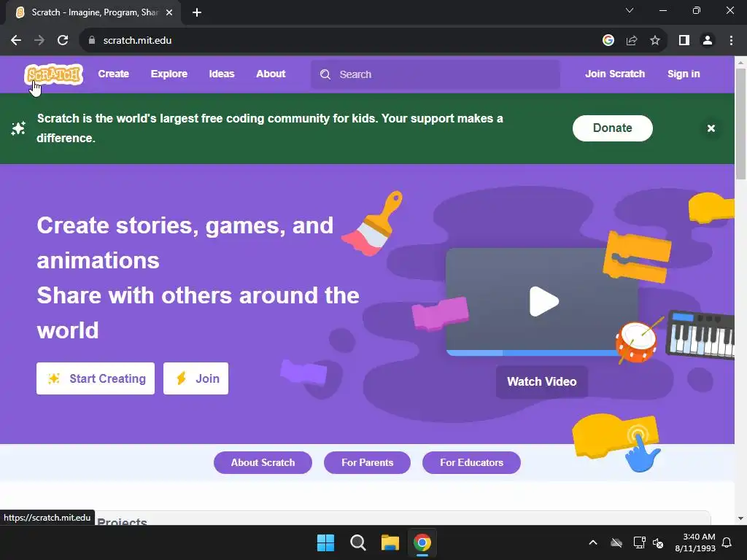The height and width of the screenshot is (560, 747).
Task: Open Windows taskbar search
Action: (357, 542)
